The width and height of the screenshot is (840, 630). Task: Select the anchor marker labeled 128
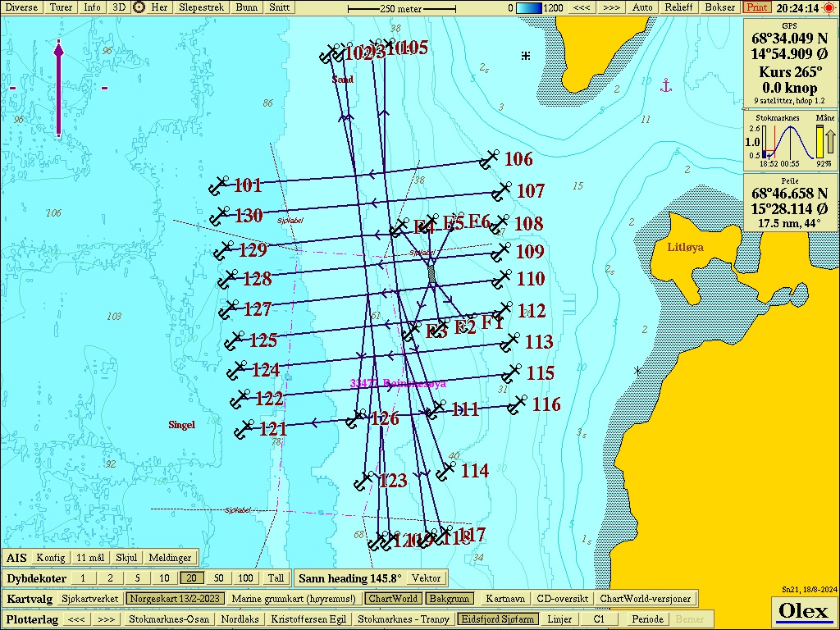tap(228, 279)
